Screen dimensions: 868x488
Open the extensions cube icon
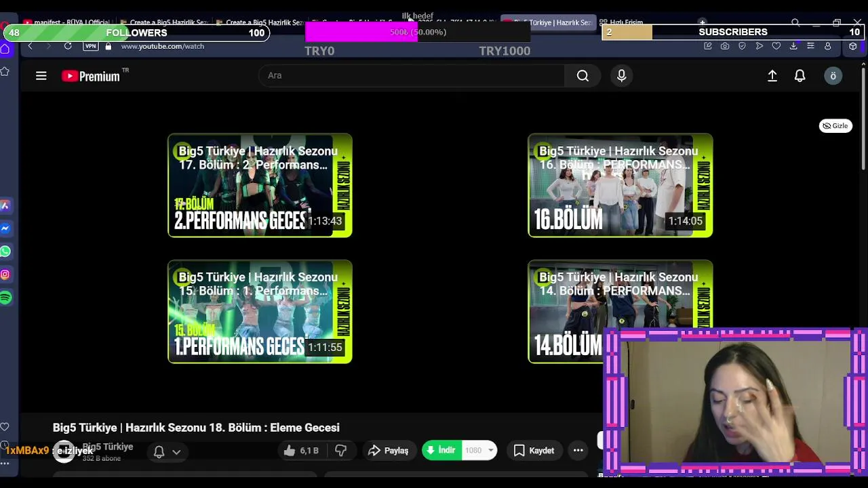(853, 46)
